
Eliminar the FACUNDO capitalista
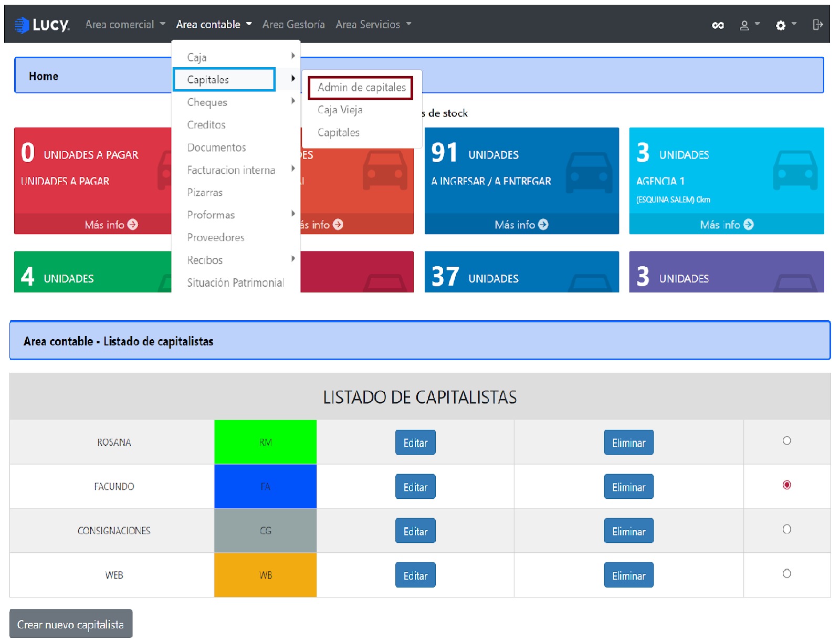point(628,487)
